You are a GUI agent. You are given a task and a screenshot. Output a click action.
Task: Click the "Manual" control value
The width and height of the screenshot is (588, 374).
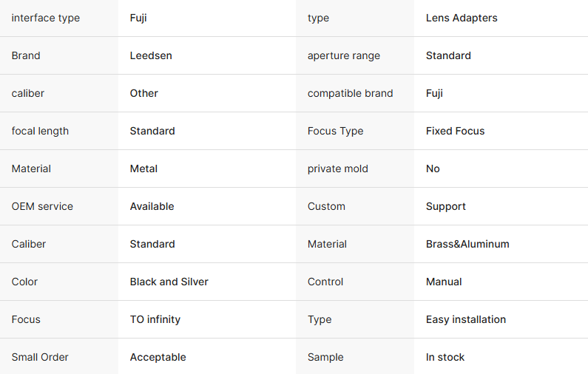tap(444, 282)
